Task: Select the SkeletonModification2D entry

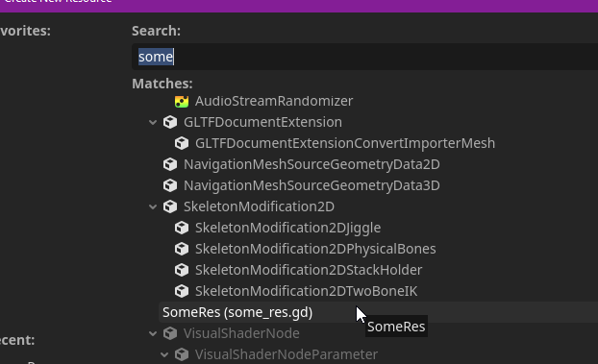Action: (x=259, y=206)
